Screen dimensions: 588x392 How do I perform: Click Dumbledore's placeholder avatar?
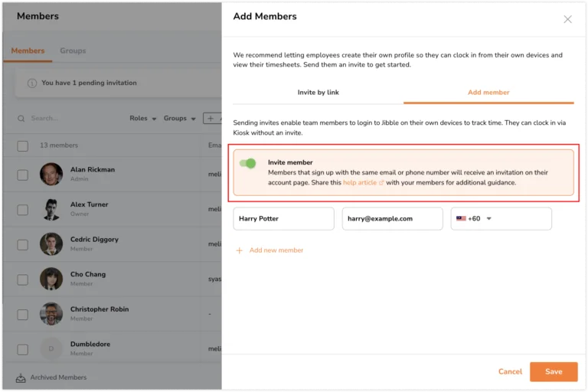point(51,348)
